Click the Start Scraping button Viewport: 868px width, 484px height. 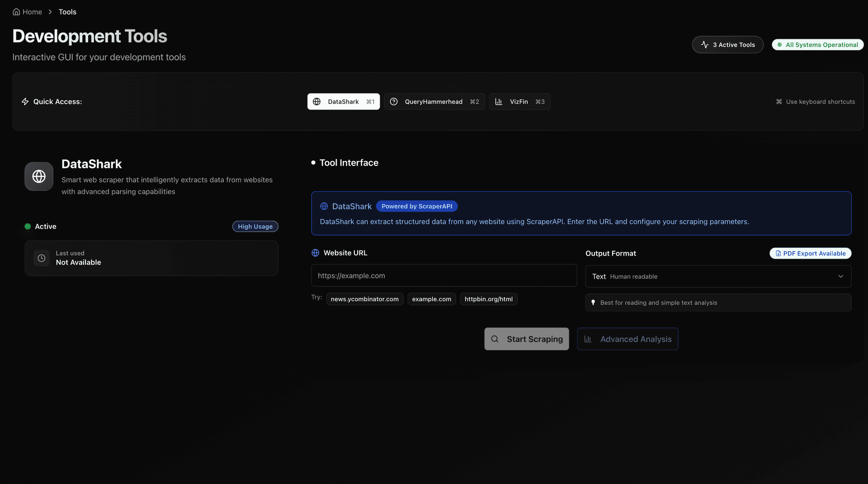(x=527, y=339)
